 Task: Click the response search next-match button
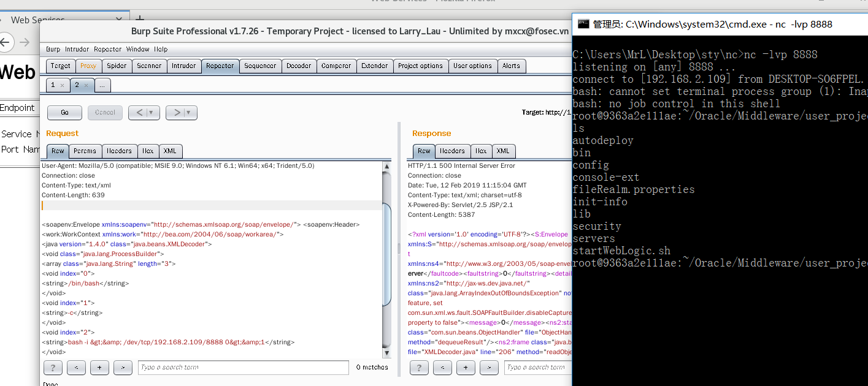pos(489,367)
